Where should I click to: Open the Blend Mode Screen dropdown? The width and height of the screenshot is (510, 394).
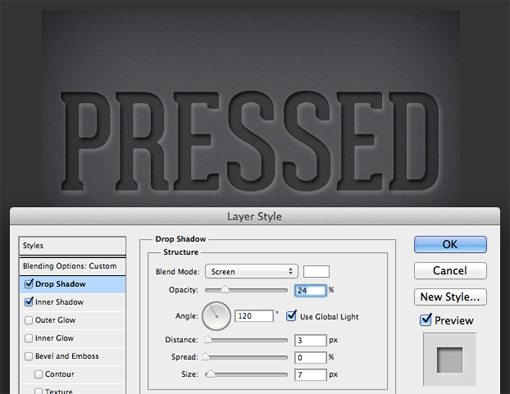pyautogui.click(x=251, y=271)
